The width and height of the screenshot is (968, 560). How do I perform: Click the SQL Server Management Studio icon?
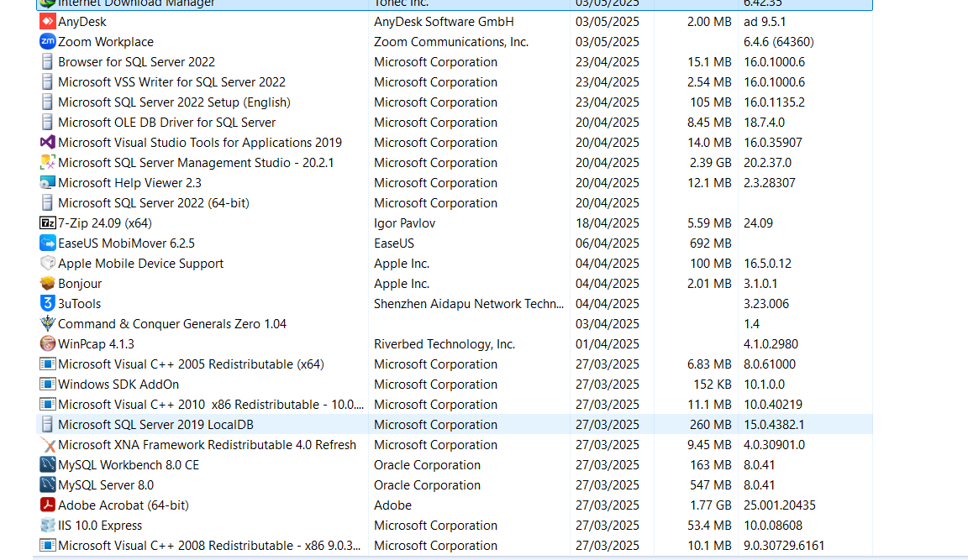click(48, 162)
